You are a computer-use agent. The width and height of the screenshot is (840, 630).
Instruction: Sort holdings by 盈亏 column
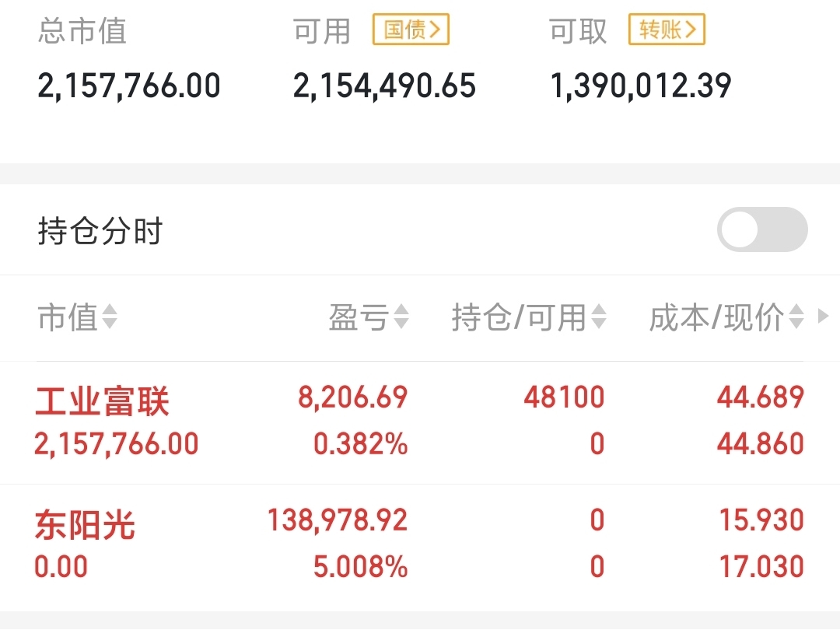pyautogui.click(x=369, y=317)
